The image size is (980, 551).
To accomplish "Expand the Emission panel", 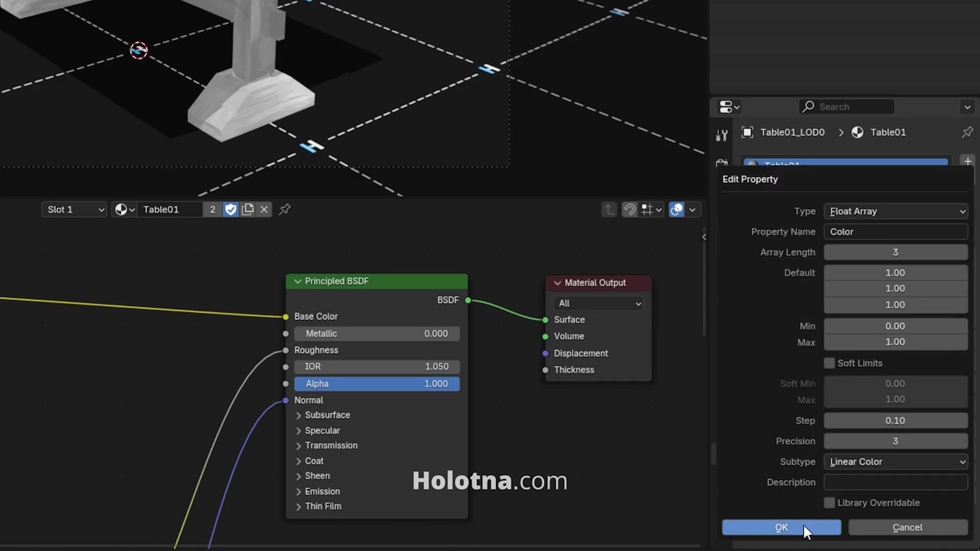I will click(x=299, y=491).
